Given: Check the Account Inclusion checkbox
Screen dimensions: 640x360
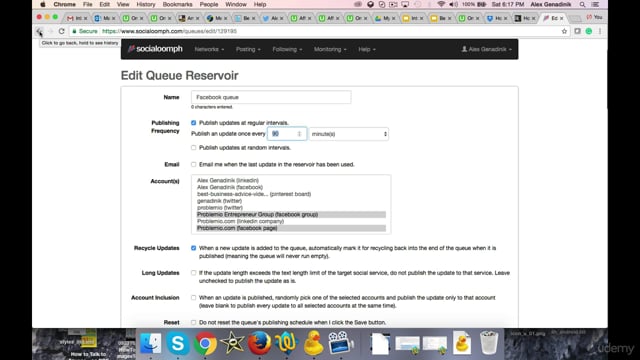Looking at the screenshot, I should pyautogui.click(x=193, y=298).
